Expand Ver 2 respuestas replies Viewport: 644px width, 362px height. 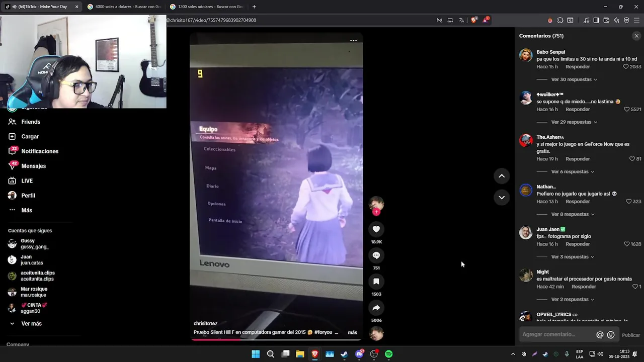click(573, 300)
